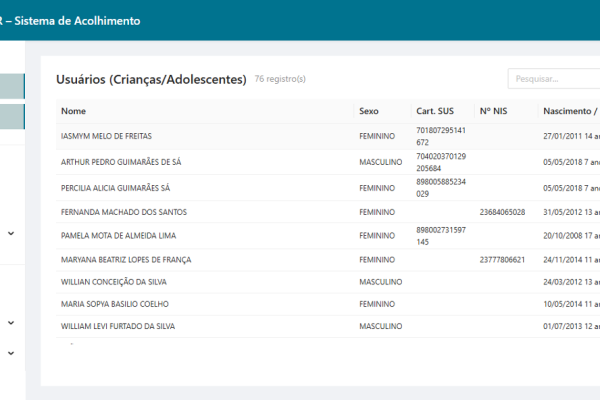Open Willian Conceição da Silva record
The height and width of the screenshot is (400, 600).
pos(113,282)
